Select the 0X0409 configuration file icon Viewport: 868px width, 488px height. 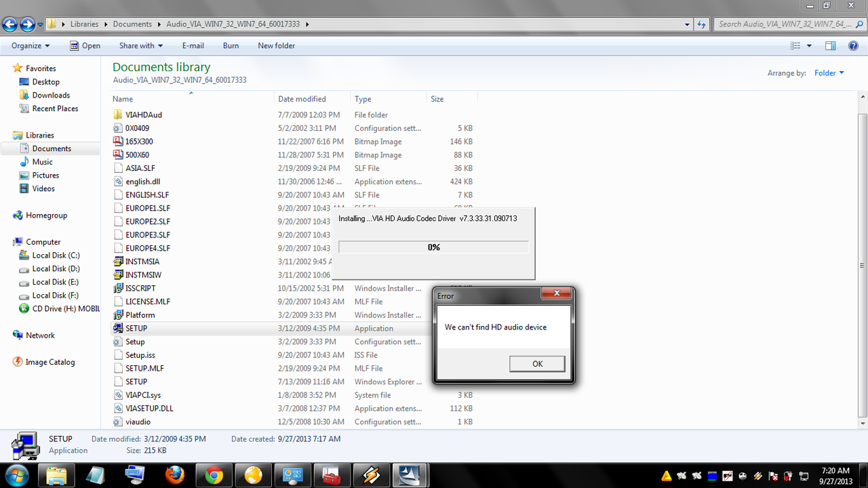coord(118,128)
